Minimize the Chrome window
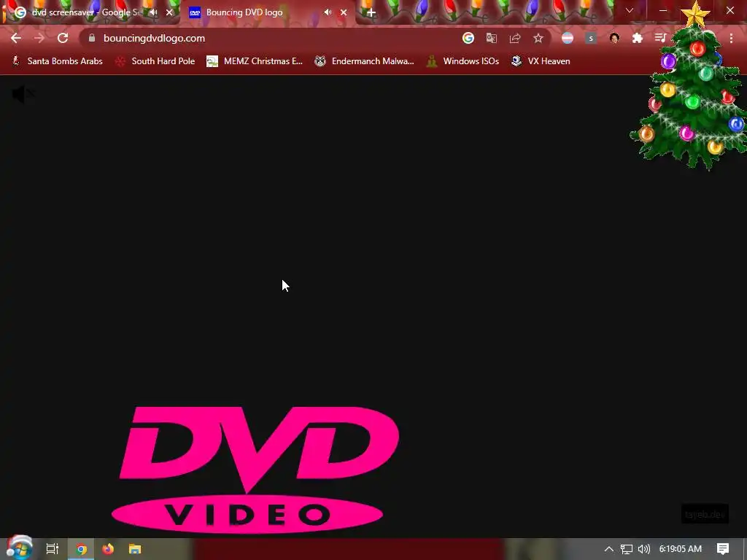The image size is (747, 560). (663, 10)
